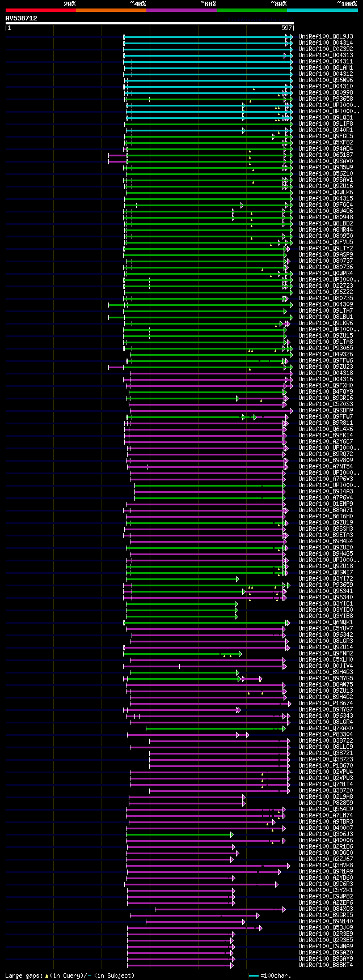Select the UniRef100_Q3HVK8 label

click(x=326, y=865)
